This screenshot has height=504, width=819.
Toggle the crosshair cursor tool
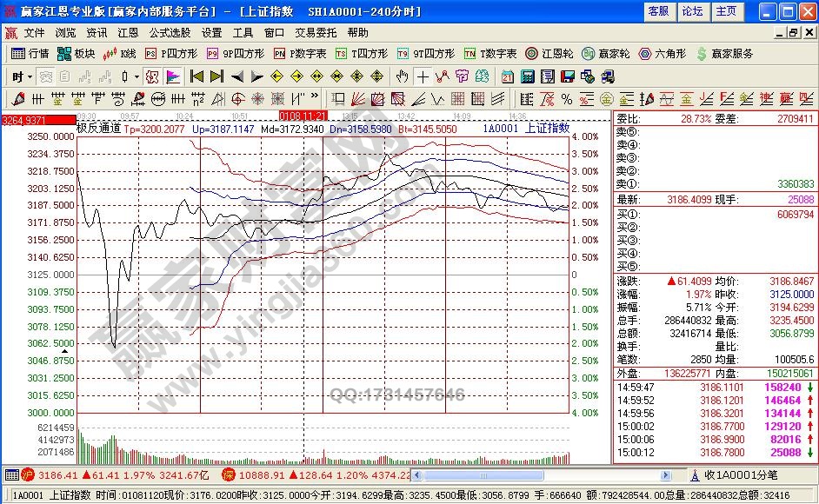(423, 76)
